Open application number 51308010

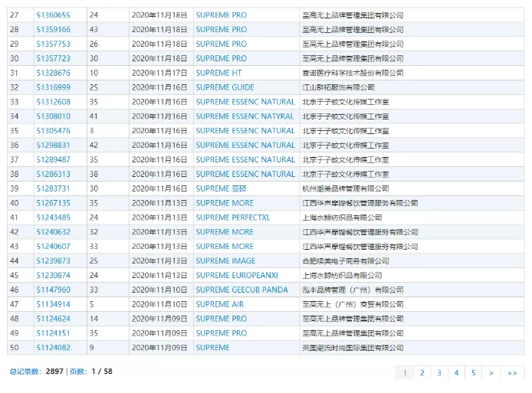pos(53,116)
